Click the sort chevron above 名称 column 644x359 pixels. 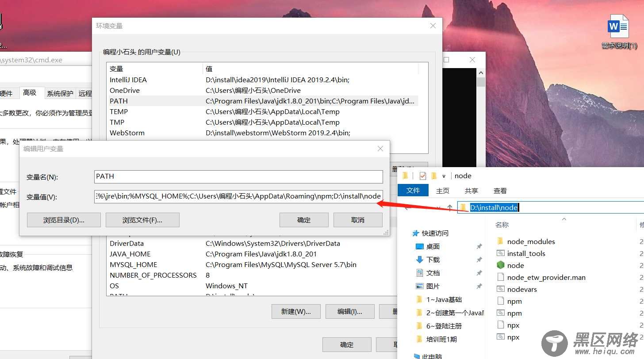[x=564, y=219]
